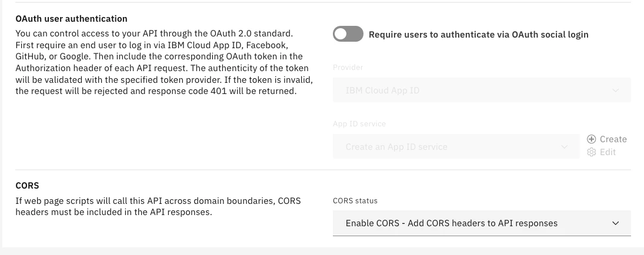
Task: Click the OAuth 2.0 description paragraph
Action: [164, 62]
